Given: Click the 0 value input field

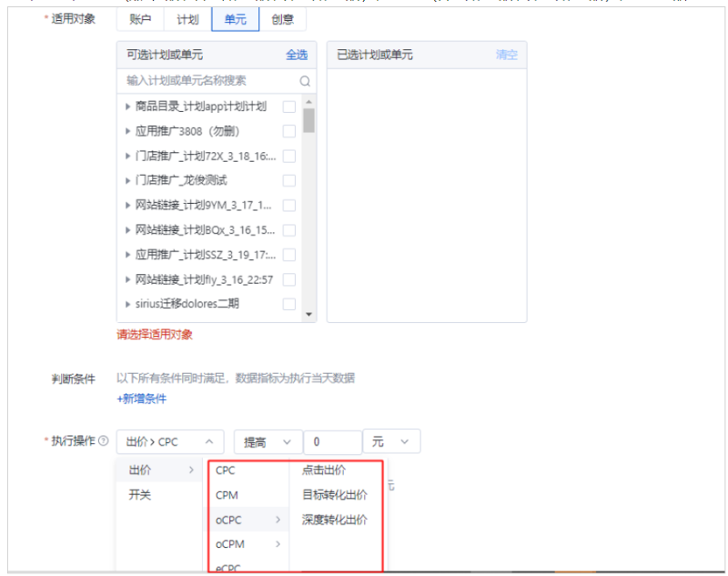Looking at the screenshot, I should pos(332,441).
